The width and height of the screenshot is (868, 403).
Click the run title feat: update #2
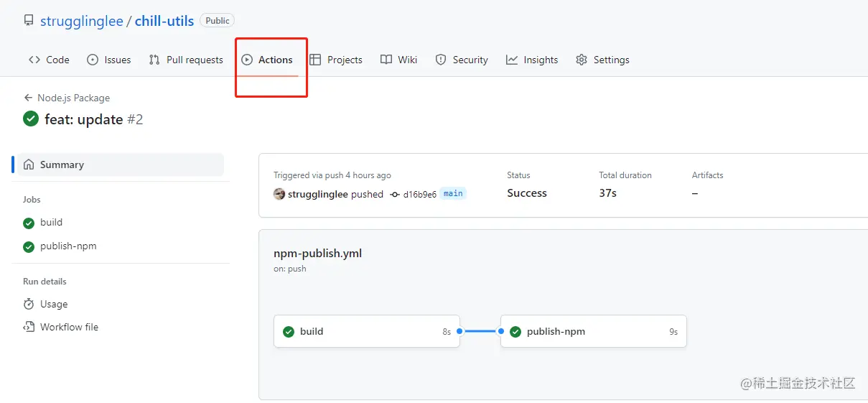(x=93, y=119)
